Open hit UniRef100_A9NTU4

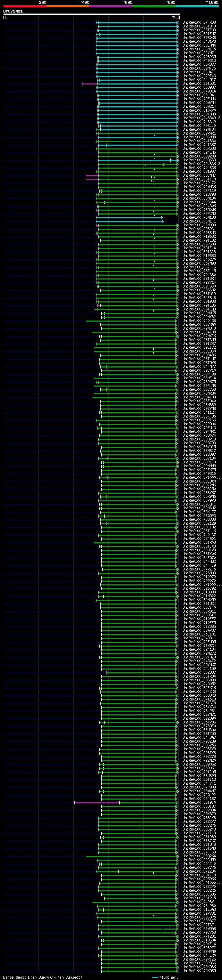199,129
